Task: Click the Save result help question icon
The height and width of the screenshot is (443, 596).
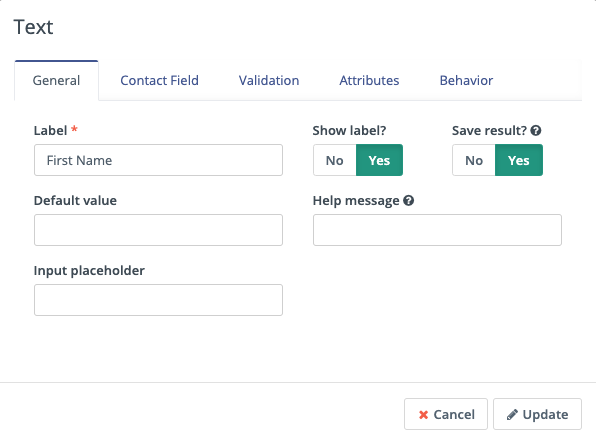Action: (536, 131)
